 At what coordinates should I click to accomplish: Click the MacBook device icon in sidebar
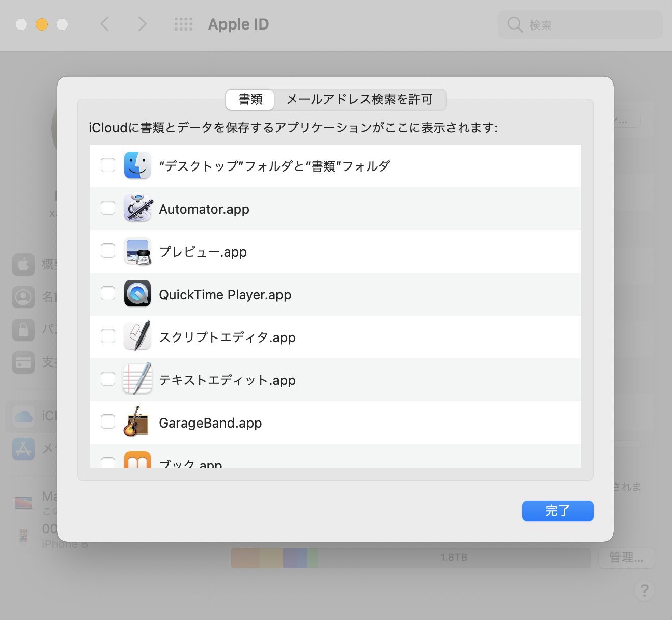click(x=23, y=503)
